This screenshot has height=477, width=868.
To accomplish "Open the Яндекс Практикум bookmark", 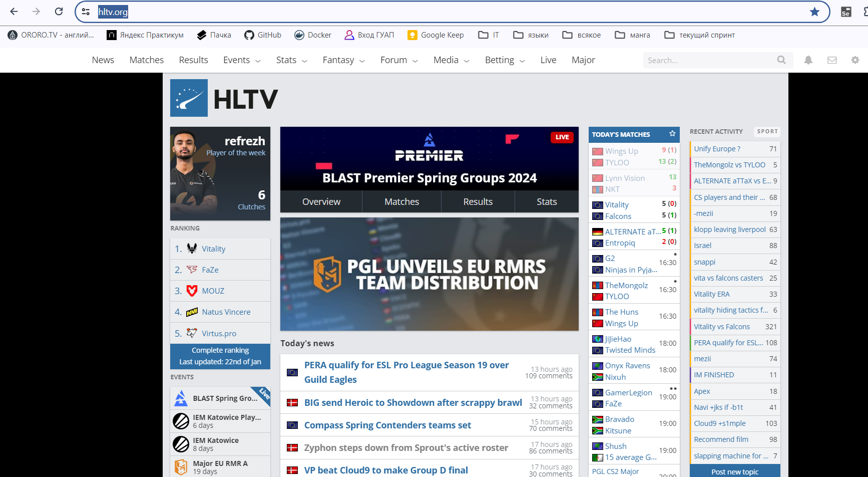I will [145, 35].
